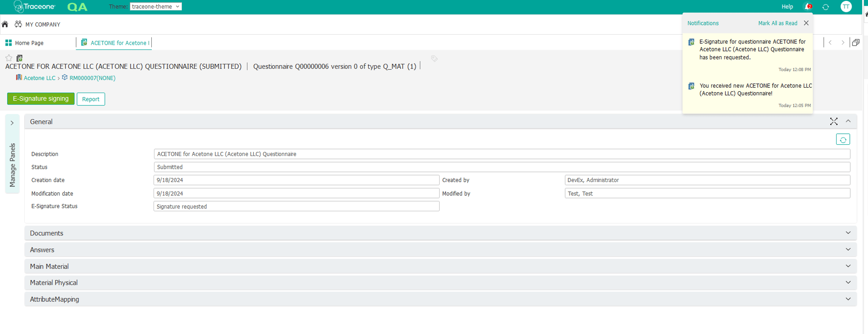Screen dimensions: 868x334
Task: Expand the AttributeMapping section
Action: tap(848, 299)
